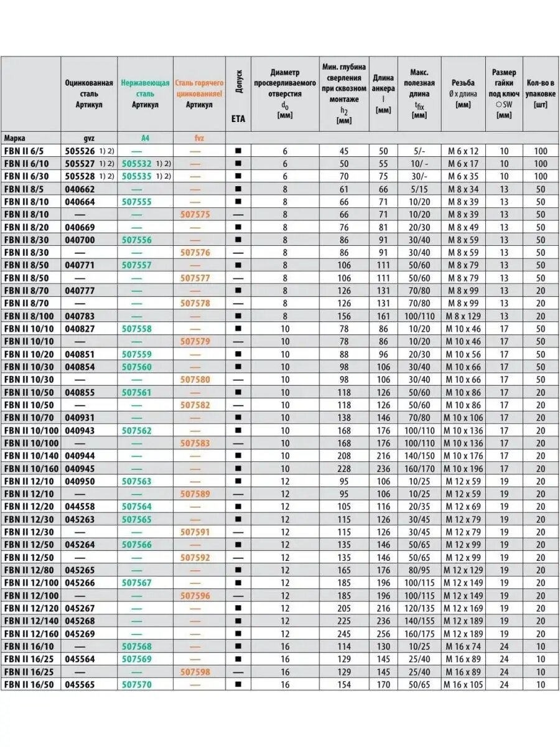Viewport: 560px width, 747px height.
Task: Select the 'Оцинкованная сталь Артикул' column header
Action: pyautogui.click(x=89, y=93)
